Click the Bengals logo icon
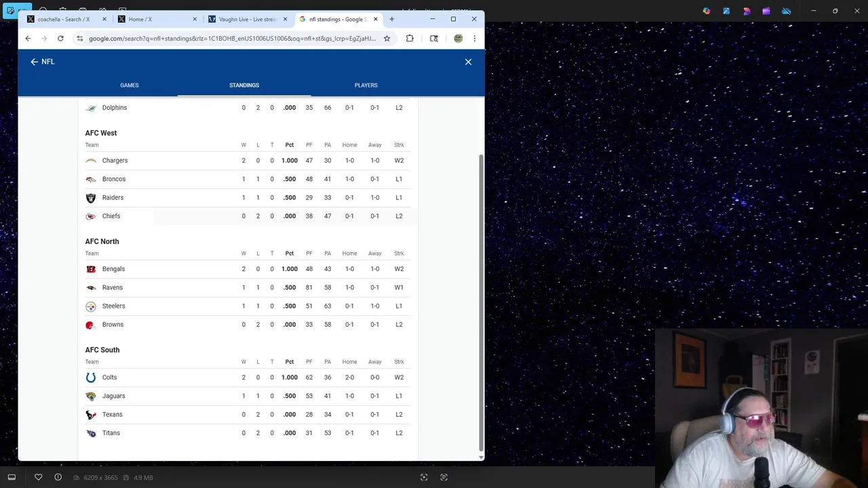This screenshot has height=488, width=868. pyautogui.click(x=91, y=269)
